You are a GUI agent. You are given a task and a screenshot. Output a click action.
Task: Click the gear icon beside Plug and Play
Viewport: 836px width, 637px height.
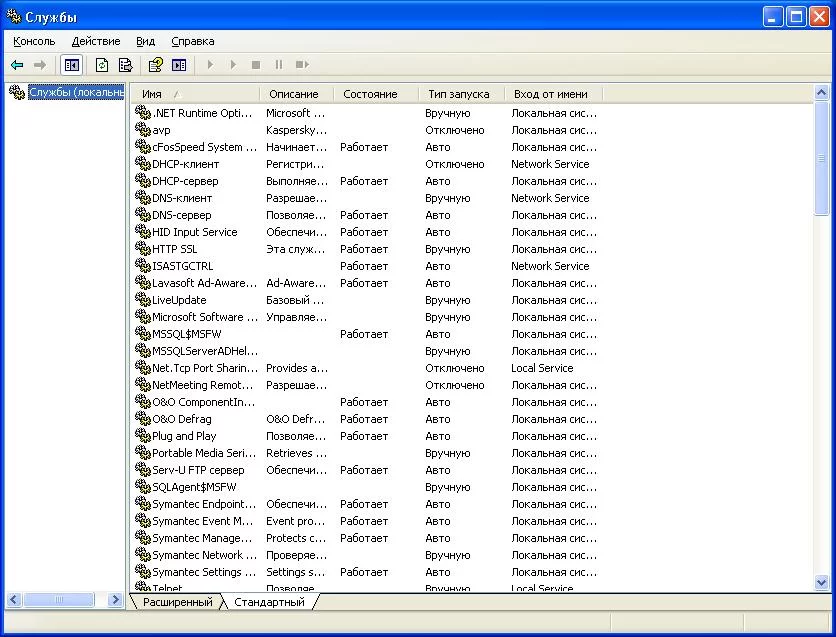tap(142, 436)
